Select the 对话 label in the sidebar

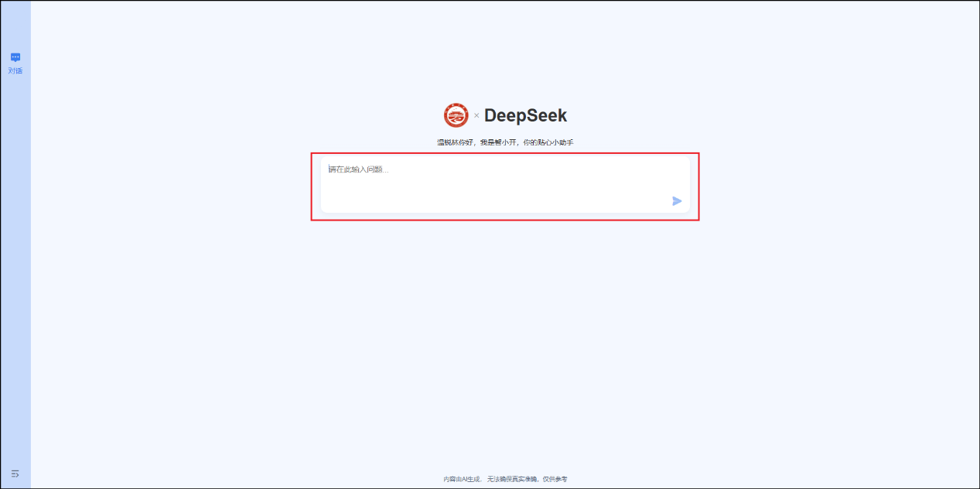tap(15, 70)
